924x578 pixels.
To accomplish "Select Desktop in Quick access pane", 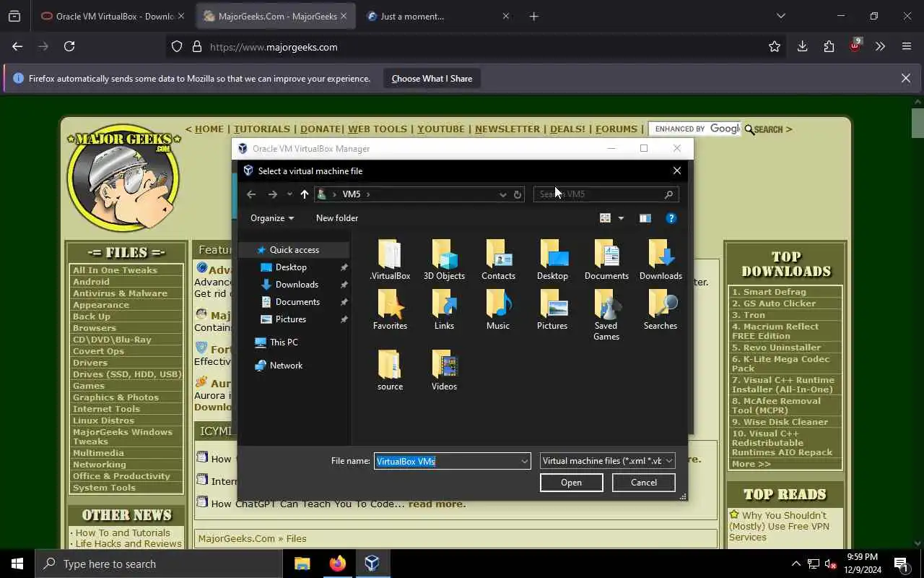I will [291, 267].
